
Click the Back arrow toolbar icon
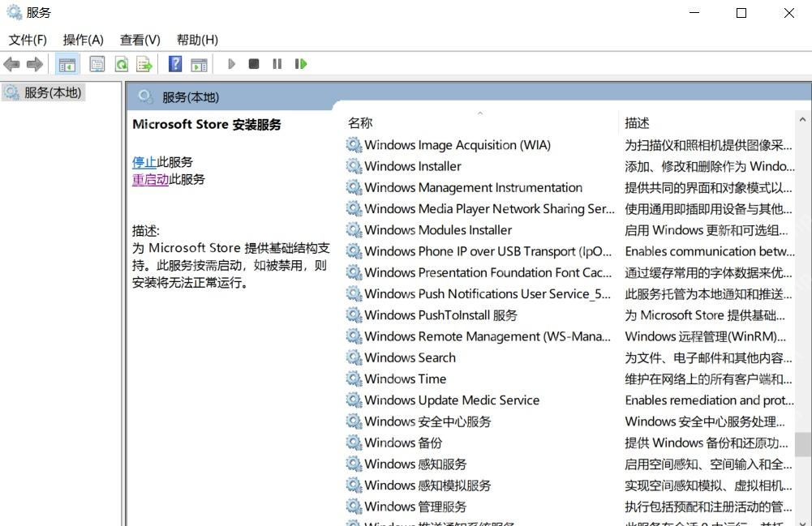[x=11, y=64]
